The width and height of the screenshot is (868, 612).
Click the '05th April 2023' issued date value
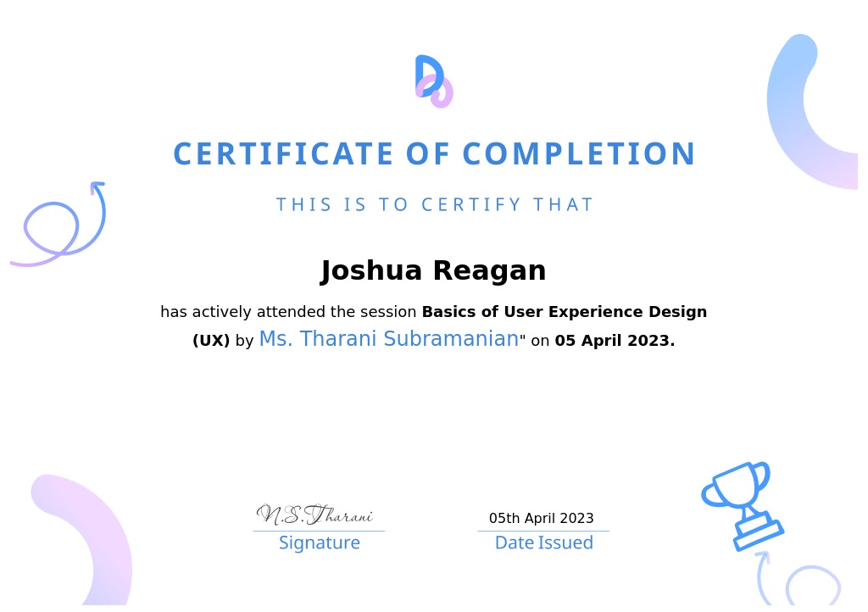point(542,518)
